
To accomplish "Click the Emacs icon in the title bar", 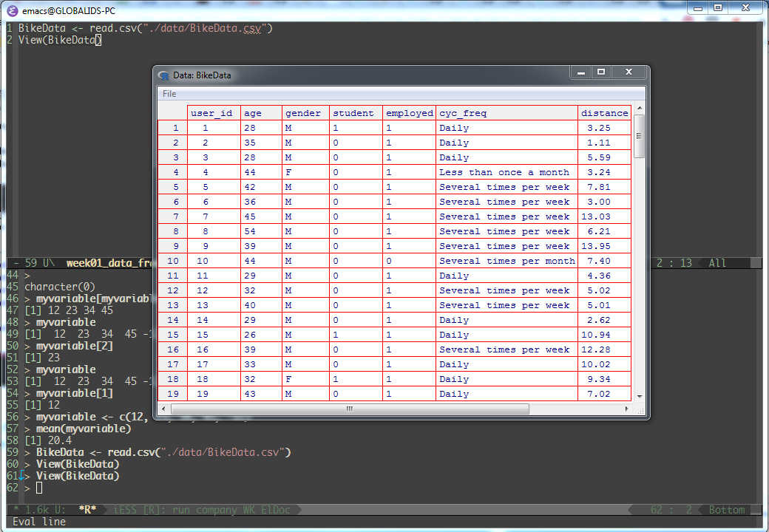I will pos(13,10).
